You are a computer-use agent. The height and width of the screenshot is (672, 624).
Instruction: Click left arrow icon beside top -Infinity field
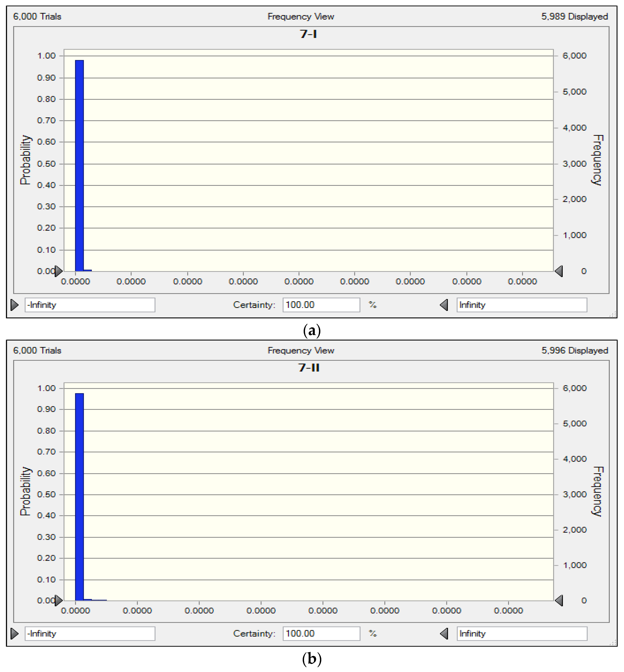(15, 305)
